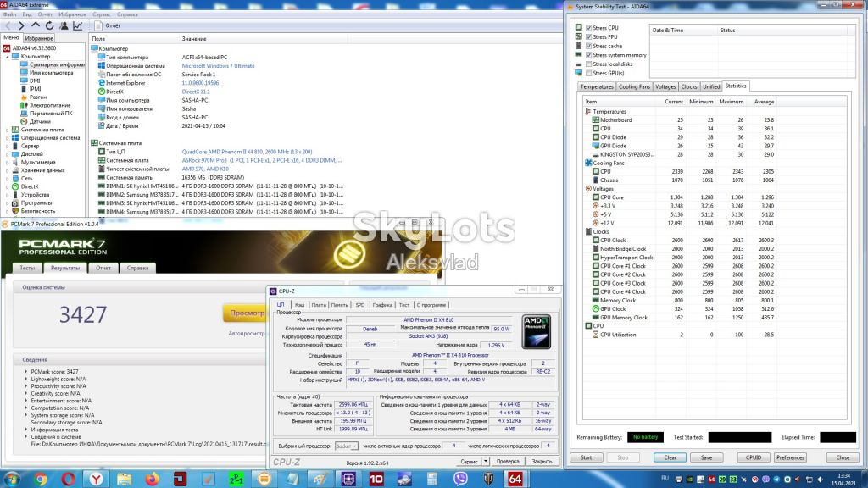Expand the Мультимедиа tree node
The image size is (868, 488).
[7, 162]
